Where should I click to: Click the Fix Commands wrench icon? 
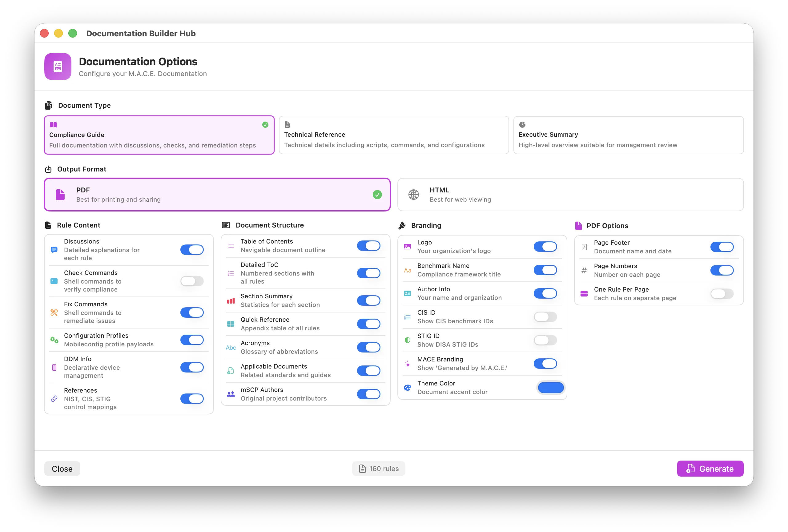[x=54, y=312]
